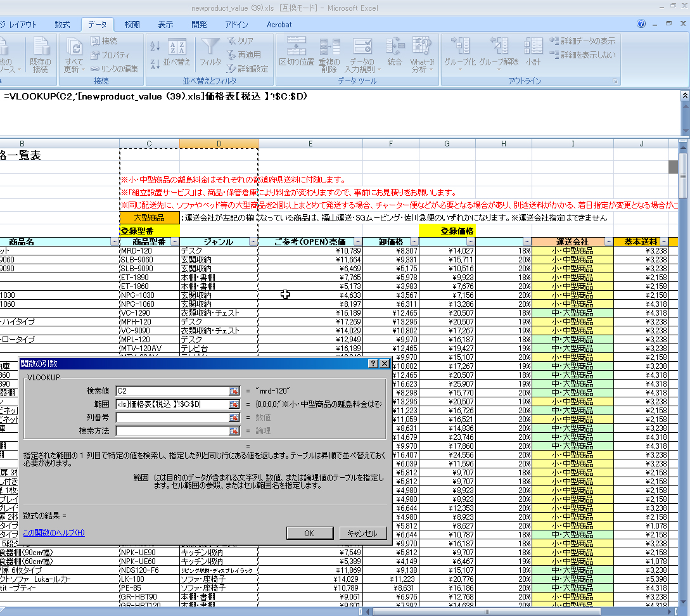Sort descending with the Z-A icon
This screenshot has height=616, width=690.
[155, 64]
